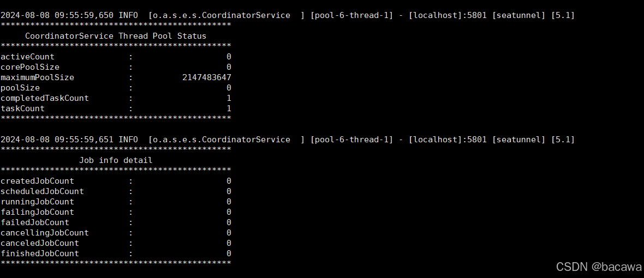Screen dimensions: 644x278
Task: Click the failedJobCount label
Action: click(x=35, y=222)
